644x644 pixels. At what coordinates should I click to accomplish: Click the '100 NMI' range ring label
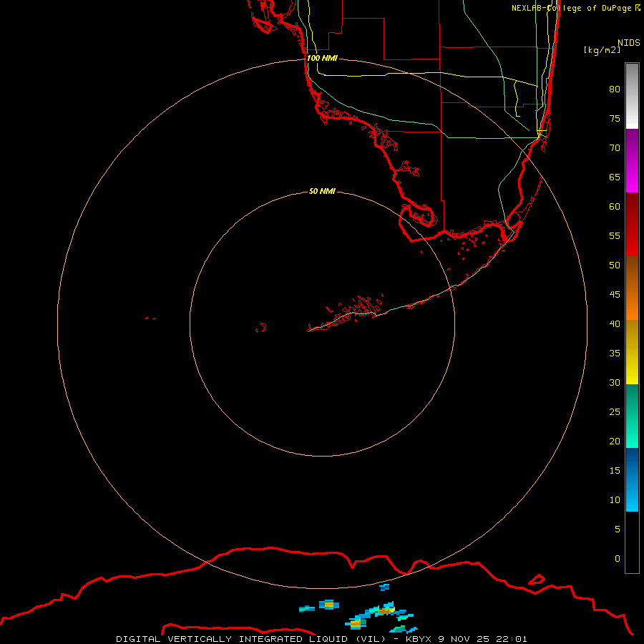322,58
